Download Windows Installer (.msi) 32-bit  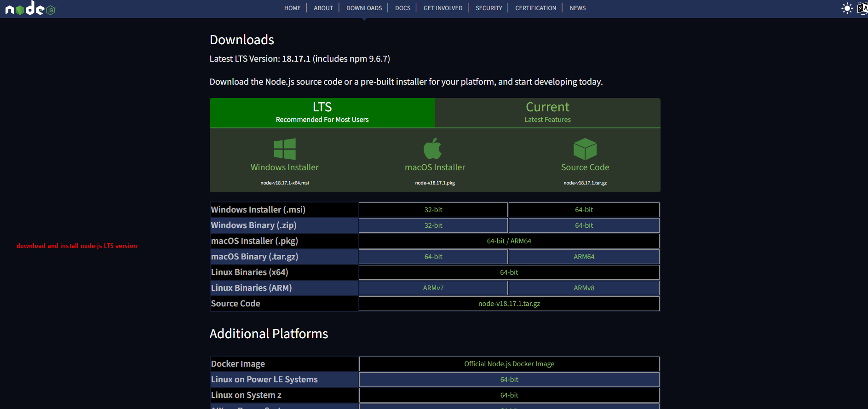tap(433, 210)
